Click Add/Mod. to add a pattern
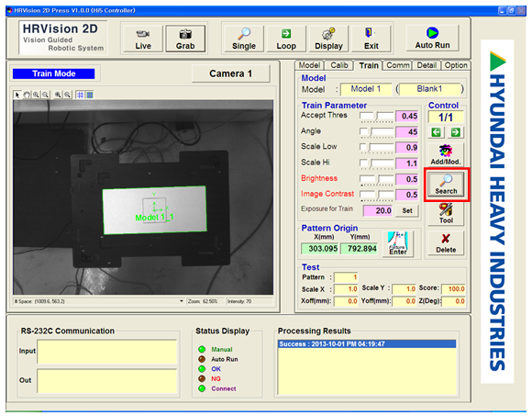This screenshot has height=416, width=532. pyautogui.click(x=446, y=155)
